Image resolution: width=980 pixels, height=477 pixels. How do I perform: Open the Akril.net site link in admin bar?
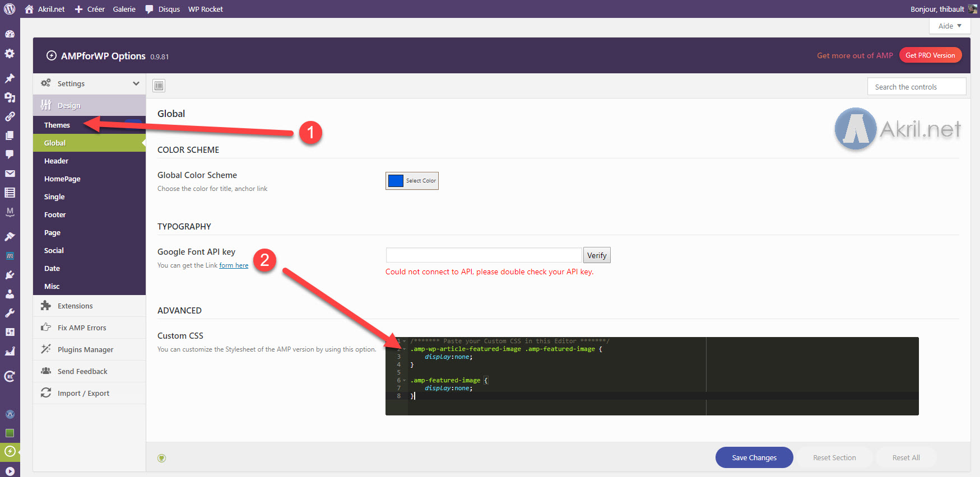(45, 9)
